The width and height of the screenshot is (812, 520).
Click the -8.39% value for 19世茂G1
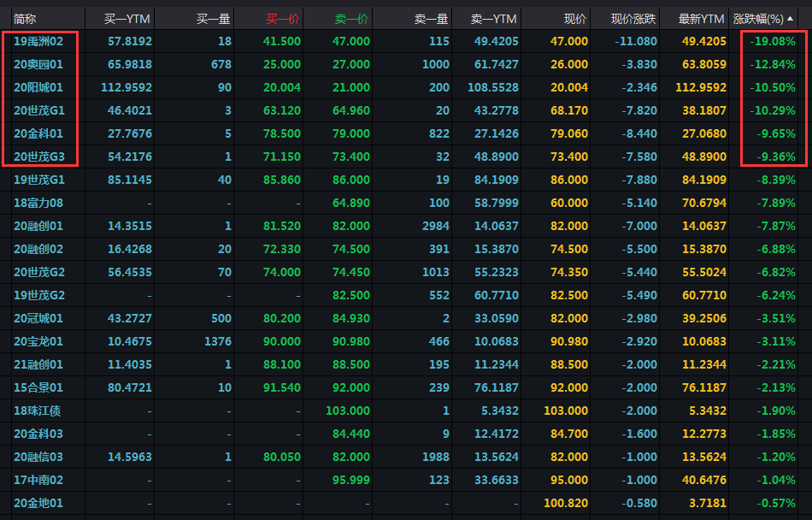click(x=776, y=180)
